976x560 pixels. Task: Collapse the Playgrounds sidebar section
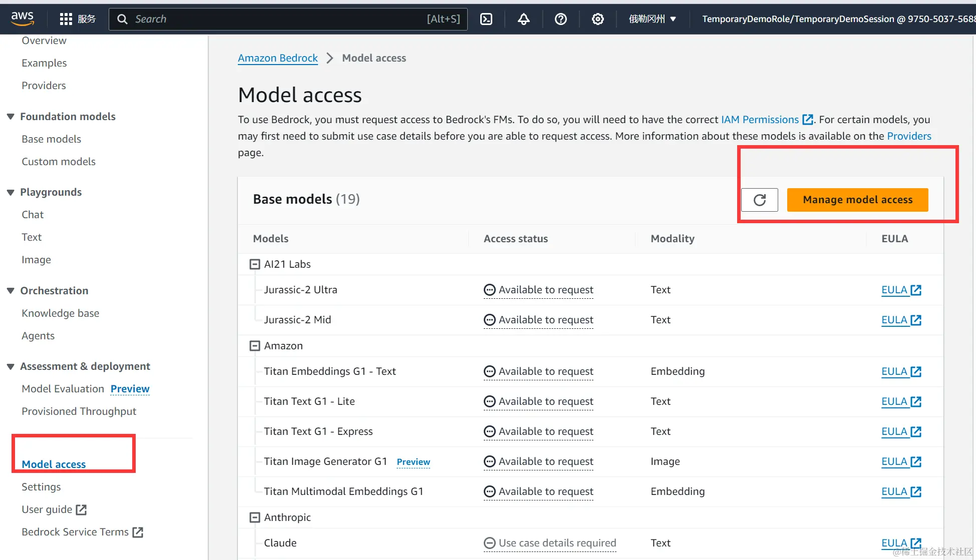click(11, 192)
